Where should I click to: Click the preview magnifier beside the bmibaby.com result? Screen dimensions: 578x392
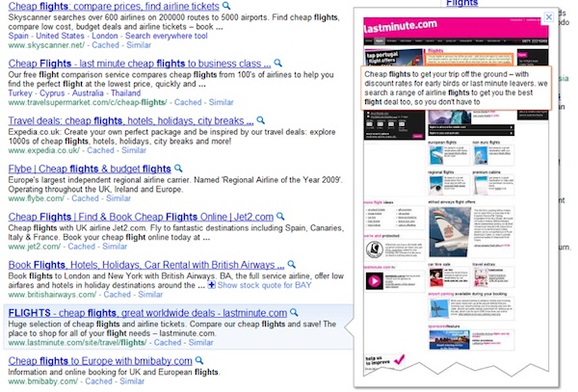point(199,359)
